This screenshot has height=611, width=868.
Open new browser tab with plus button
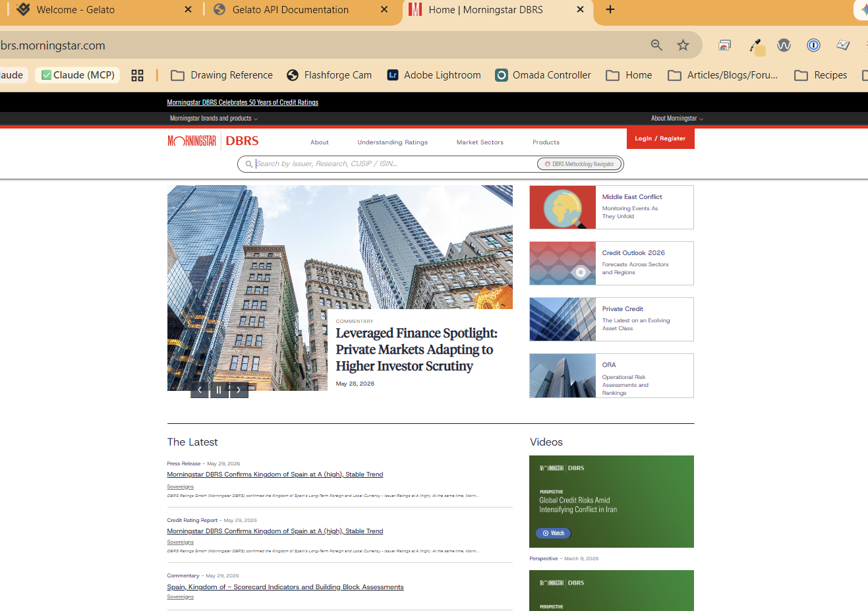pos(610,9)
